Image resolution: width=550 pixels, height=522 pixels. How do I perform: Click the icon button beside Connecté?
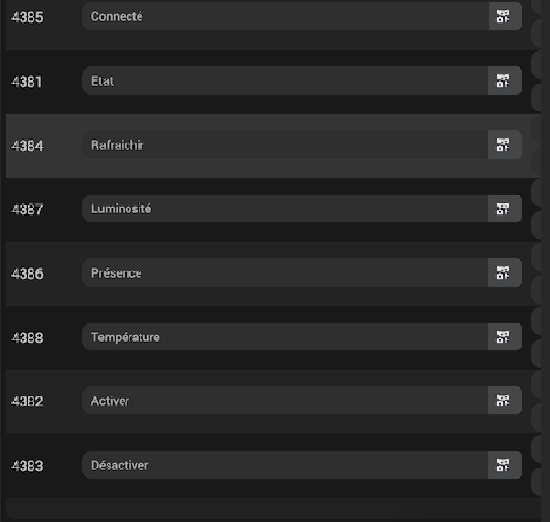(x=505, y=16)
